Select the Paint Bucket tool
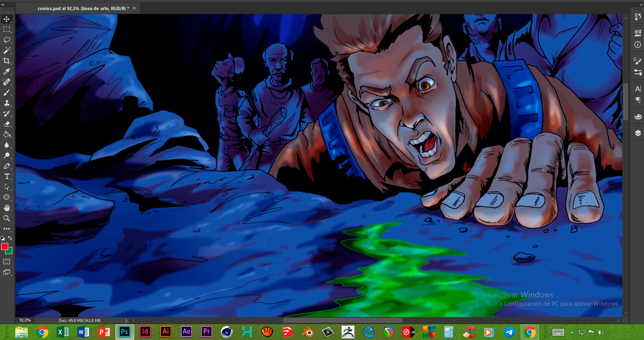 tap(7, 134)
